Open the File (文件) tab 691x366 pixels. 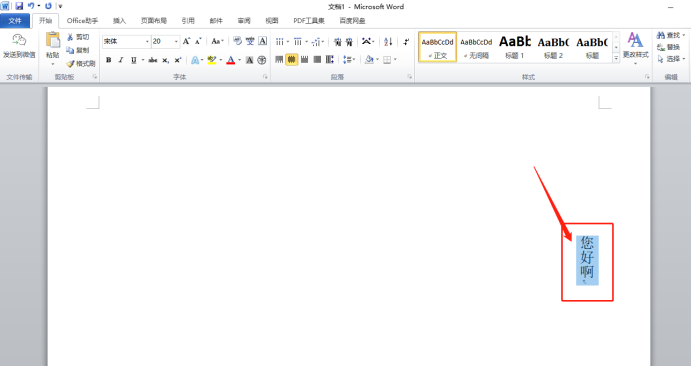[15, 21]
